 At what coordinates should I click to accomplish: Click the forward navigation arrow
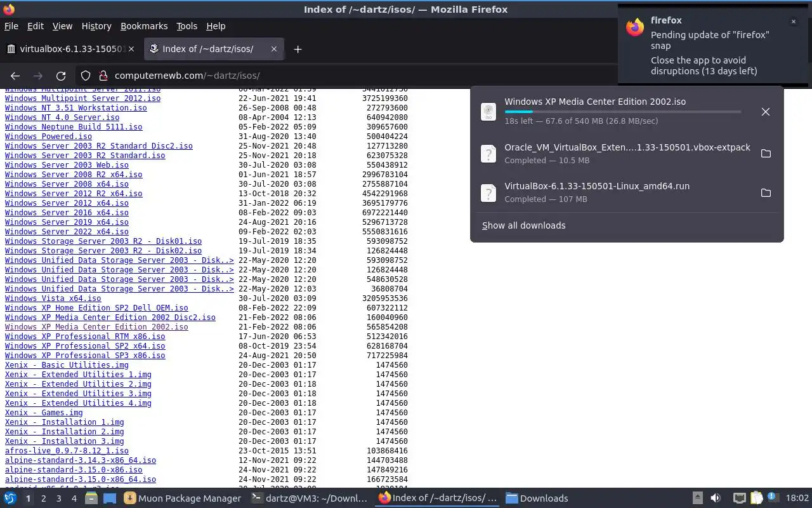point(38,76)
